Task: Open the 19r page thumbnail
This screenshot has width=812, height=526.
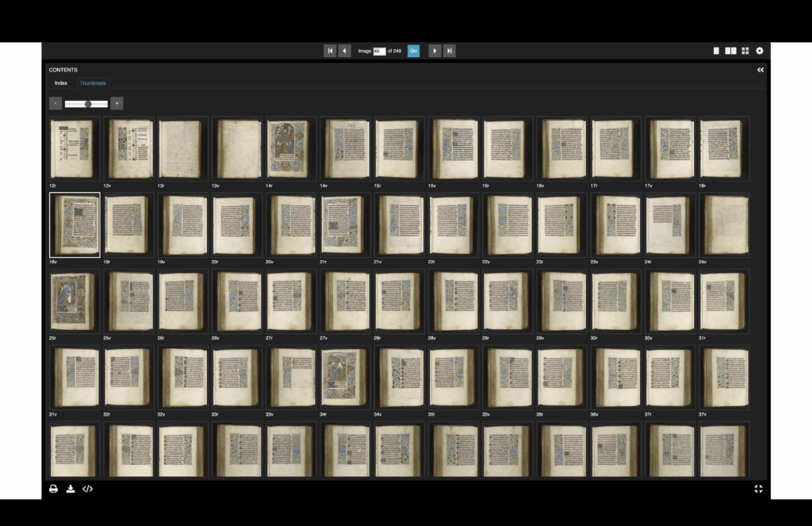Action: click(129, 225)
